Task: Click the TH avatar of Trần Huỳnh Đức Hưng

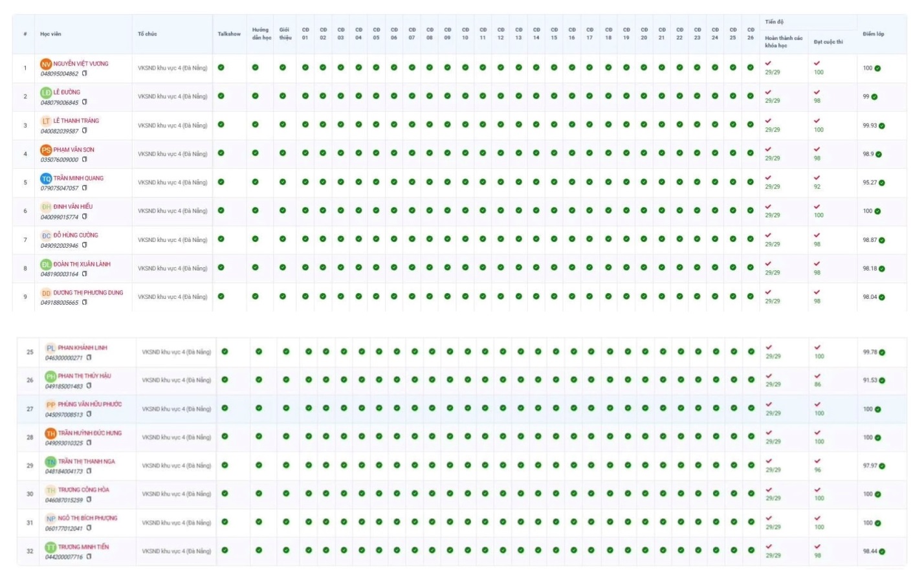Action: (50, 433)
